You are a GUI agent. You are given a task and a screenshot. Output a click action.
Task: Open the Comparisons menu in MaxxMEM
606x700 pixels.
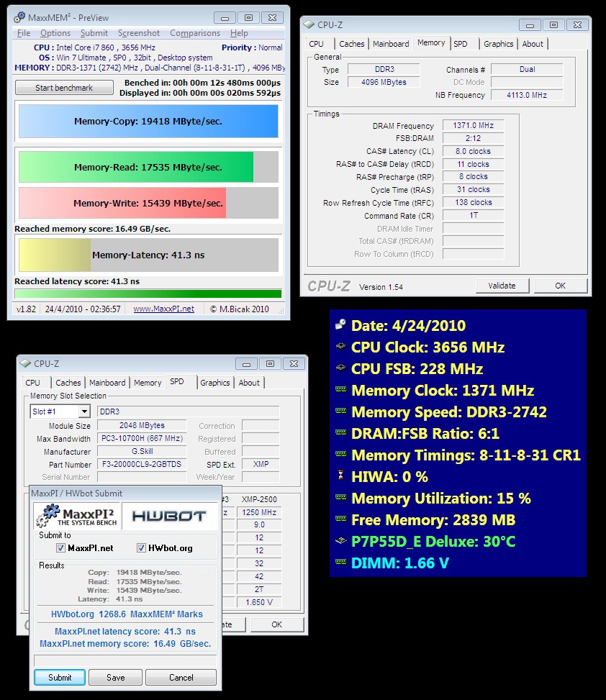click(195, 33)
